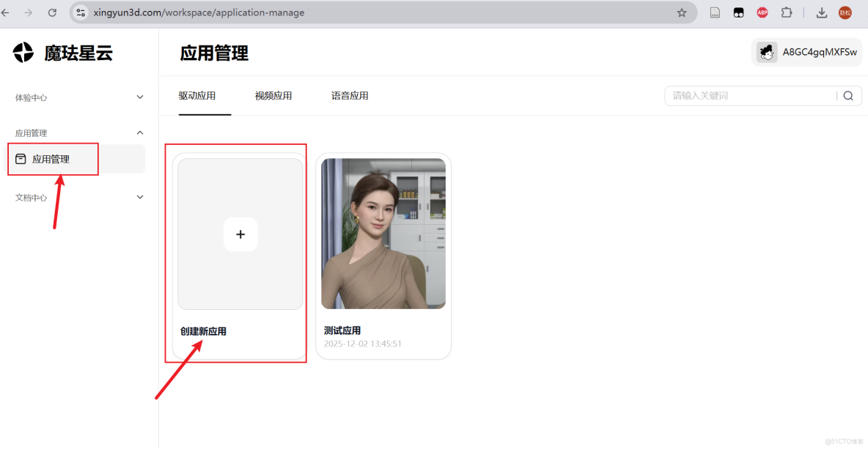Open the 语音应用 tab
The image size is (868, 449).
pos(350,95)
